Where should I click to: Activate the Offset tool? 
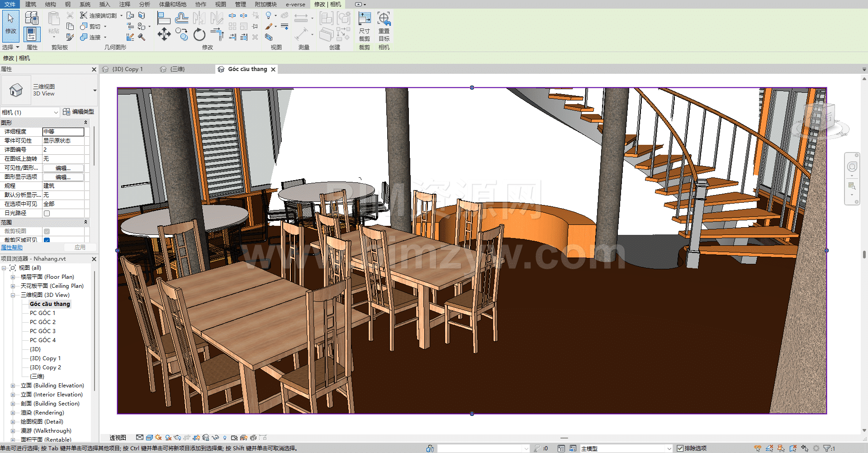tap(182, 18)
